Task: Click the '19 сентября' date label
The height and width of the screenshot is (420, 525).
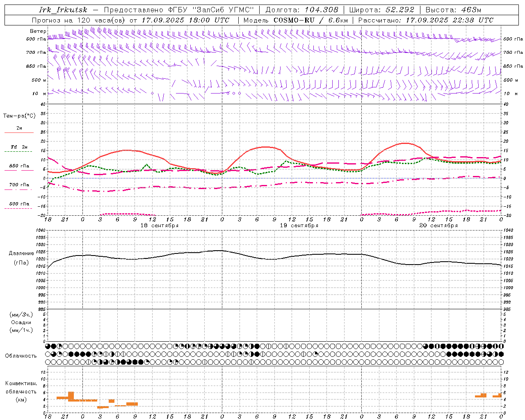Action: 299,226
